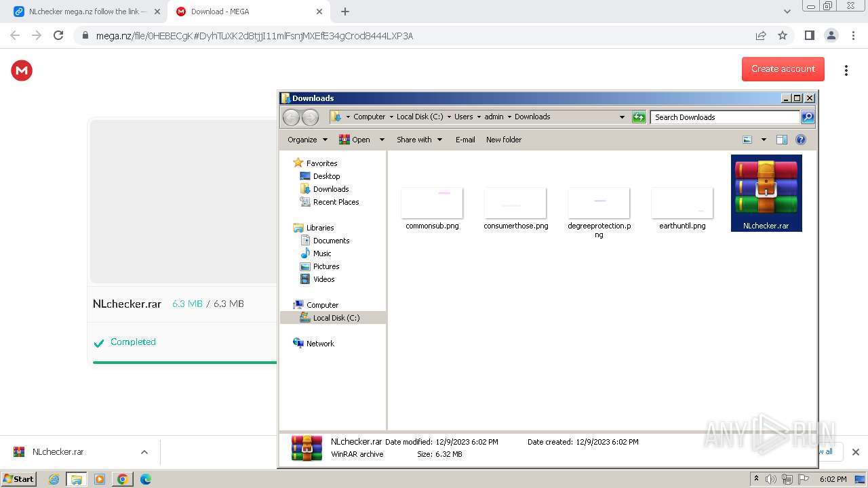Open Internet Explorer from taskbar
Image resolution: width=868 pixels, height=488 pixels.
(x=54, y=479)
